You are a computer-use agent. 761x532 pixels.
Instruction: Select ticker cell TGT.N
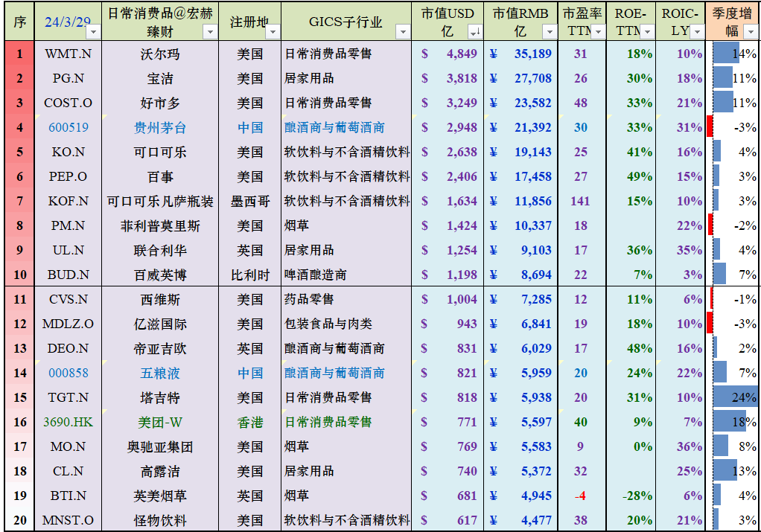[68, 397]
